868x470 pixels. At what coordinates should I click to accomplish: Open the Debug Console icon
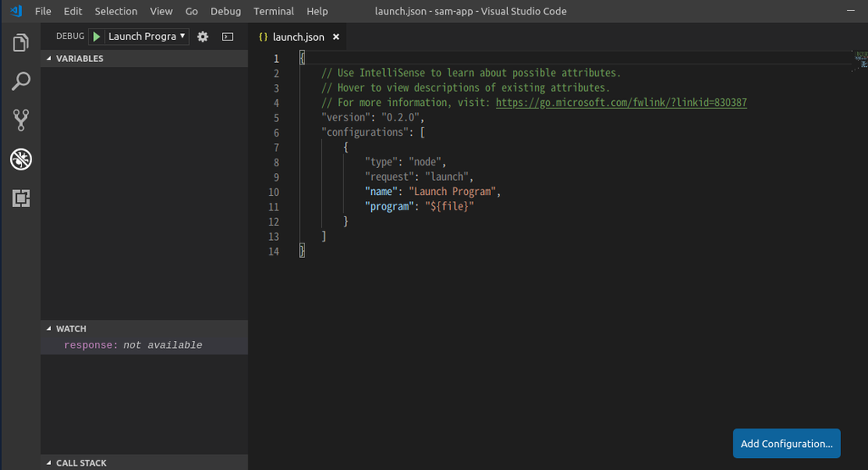click(227, 36)
